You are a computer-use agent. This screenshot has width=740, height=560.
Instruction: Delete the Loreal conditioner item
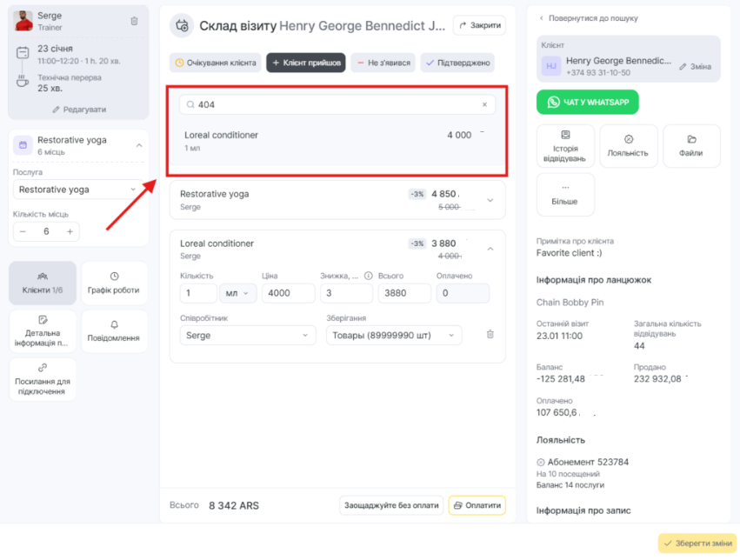(490, 335)
